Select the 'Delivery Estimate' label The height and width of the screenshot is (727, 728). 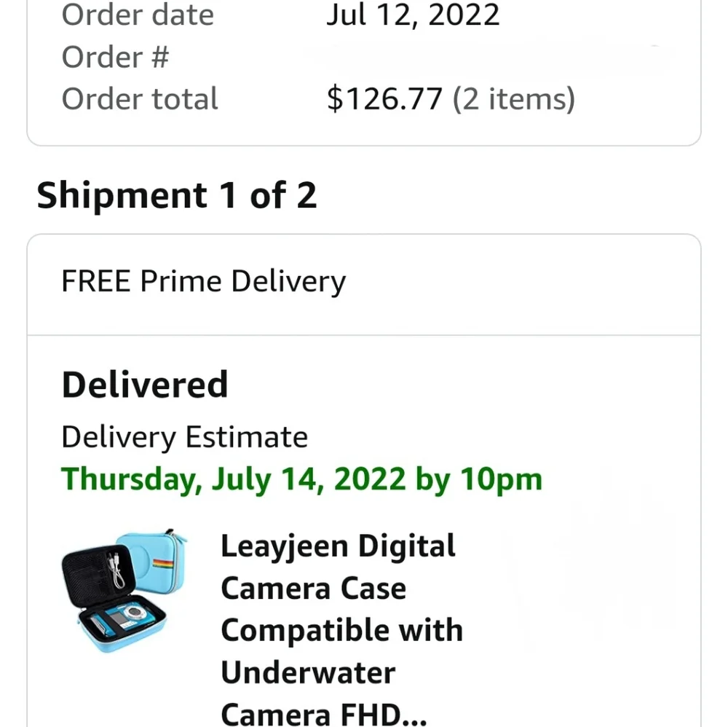click(x=185, y=437)
